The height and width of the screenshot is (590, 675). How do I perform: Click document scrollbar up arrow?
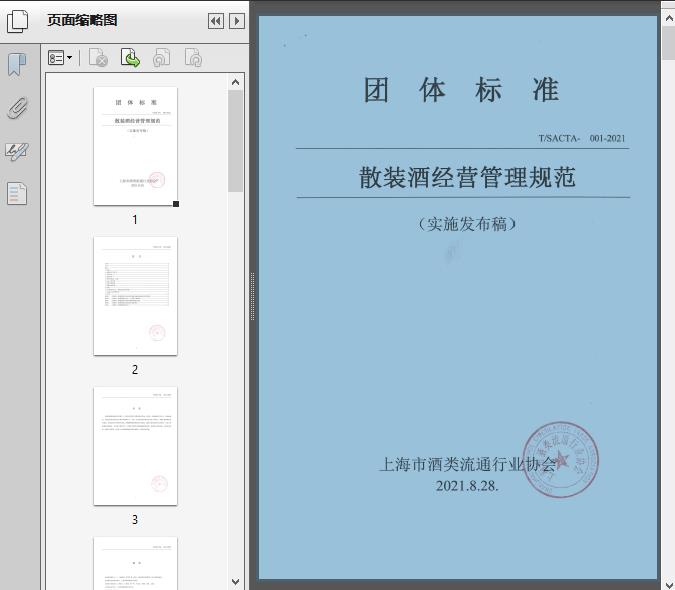[x=669, y=18]
